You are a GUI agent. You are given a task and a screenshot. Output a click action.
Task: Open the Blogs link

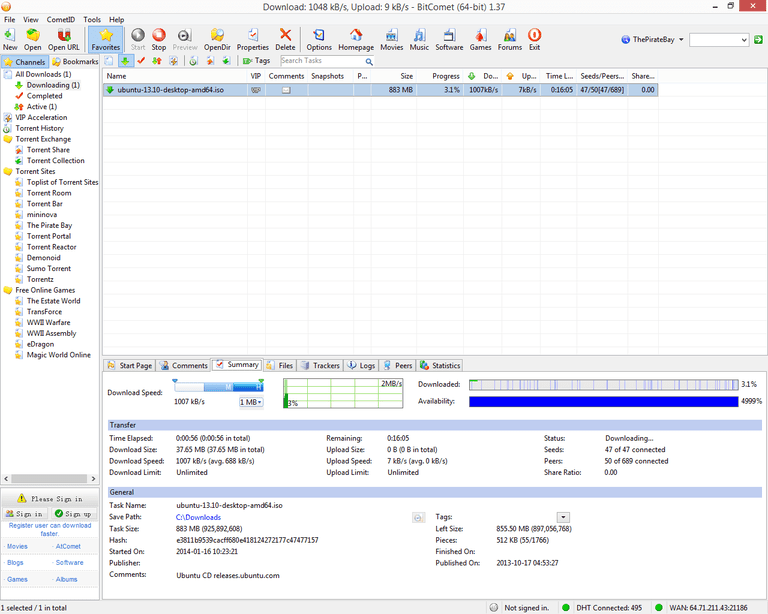(15, 563)
